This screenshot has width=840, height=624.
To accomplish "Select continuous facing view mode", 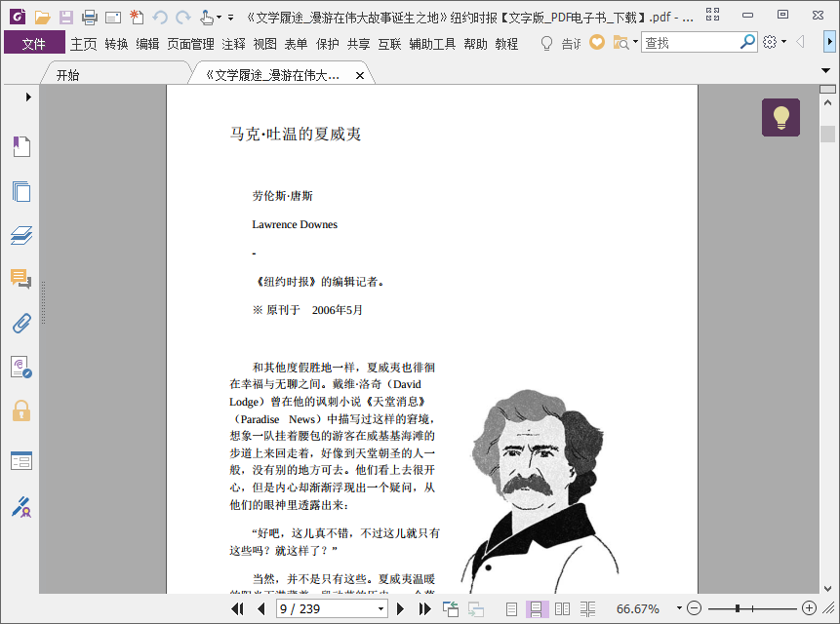I will [587, 608].
